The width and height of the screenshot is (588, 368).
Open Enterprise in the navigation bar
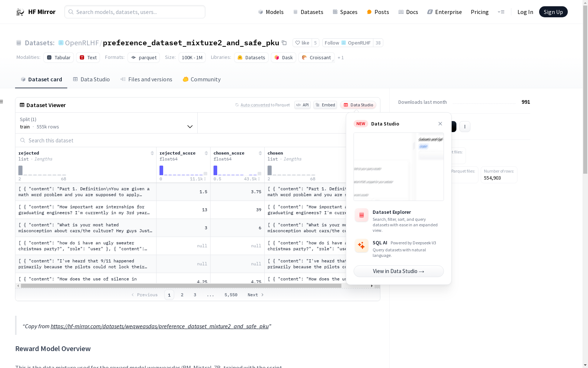tap(444, 12)
